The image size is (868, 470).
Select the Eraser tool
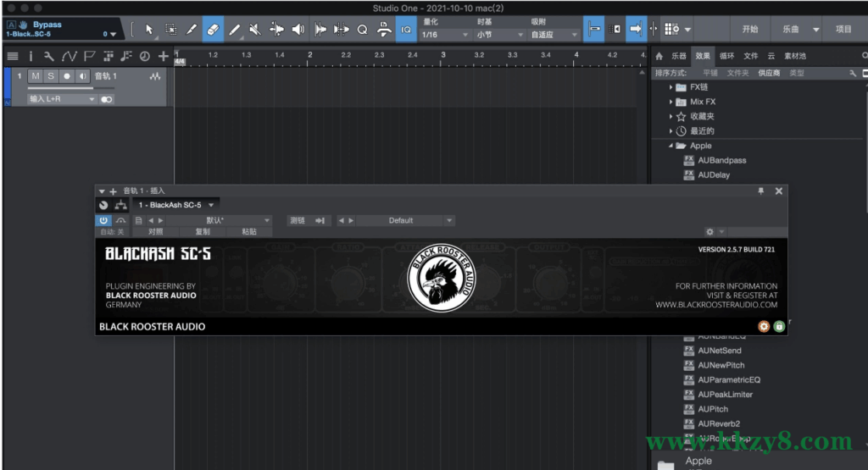[213, 30]
